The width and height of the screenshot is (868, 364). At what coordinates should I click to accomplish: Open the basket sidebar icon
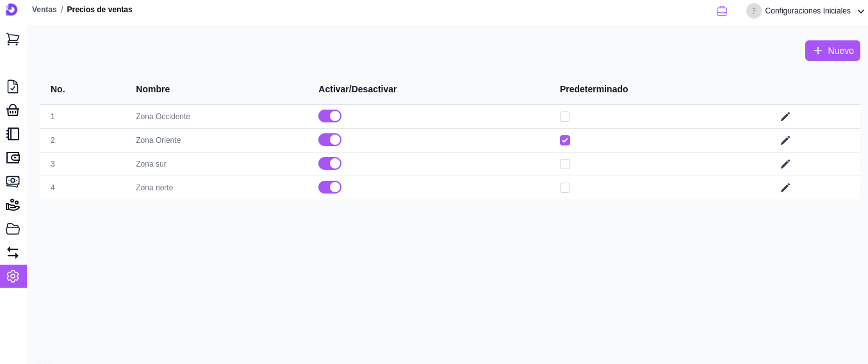point(13,110)
